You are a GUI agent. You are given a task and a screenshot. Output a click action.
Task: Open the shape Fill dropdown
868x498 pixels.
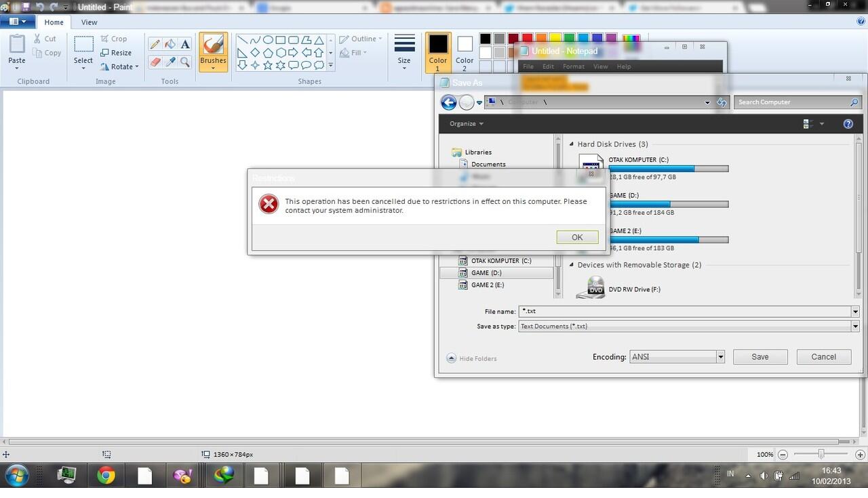353,53
